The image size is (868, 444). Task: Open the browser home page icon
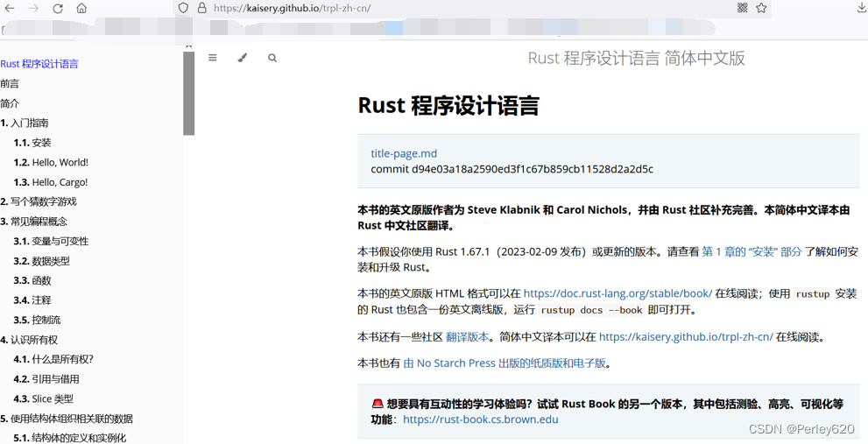[x=81, y=8]
